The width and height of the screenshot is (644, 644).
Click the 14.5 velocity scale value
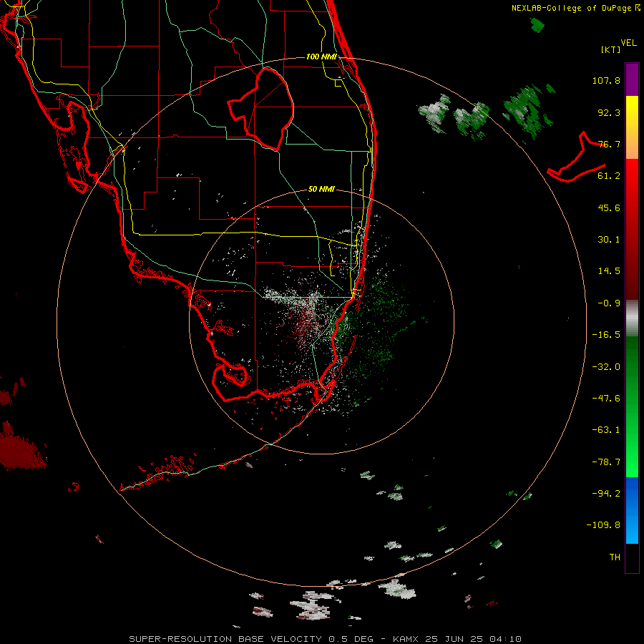(x=609, y=271)
